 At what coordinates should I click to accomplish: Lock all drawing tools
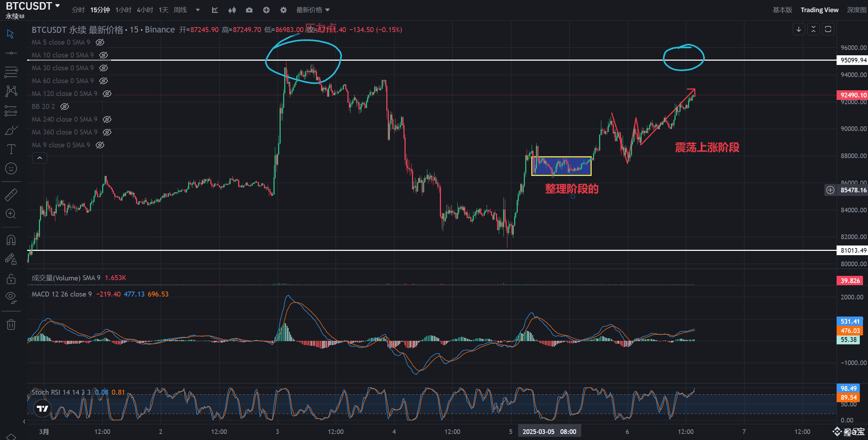tap(11, 278)
